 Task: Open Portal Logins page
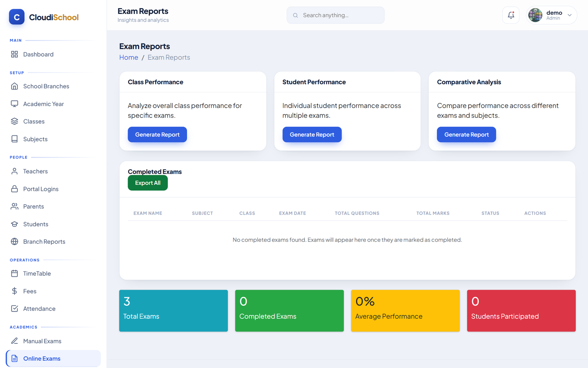pos(53,189)
